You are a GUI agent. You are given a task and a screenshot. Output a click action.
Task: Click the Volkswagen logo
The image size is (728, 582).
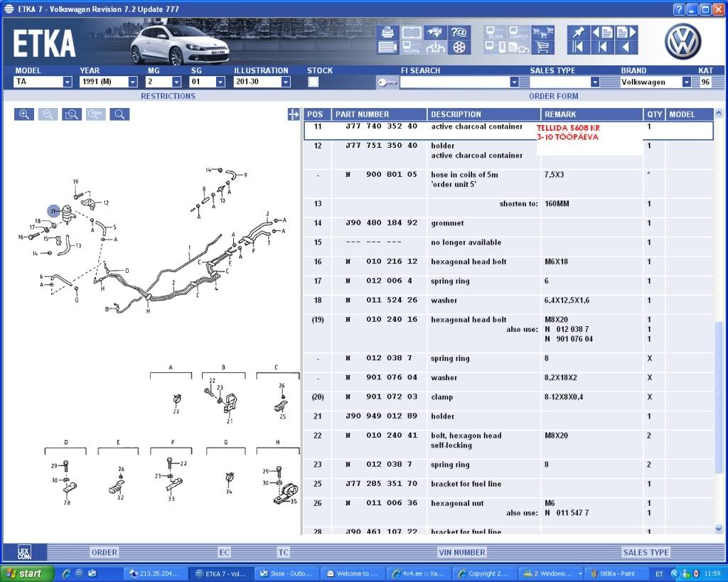click(682, 42)
